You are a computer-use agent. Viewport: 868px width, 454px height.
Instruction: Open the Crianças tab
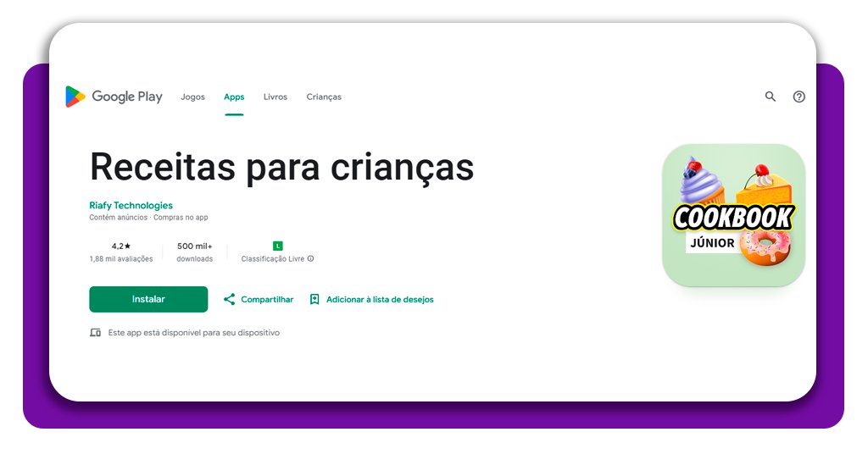(324, 97)
